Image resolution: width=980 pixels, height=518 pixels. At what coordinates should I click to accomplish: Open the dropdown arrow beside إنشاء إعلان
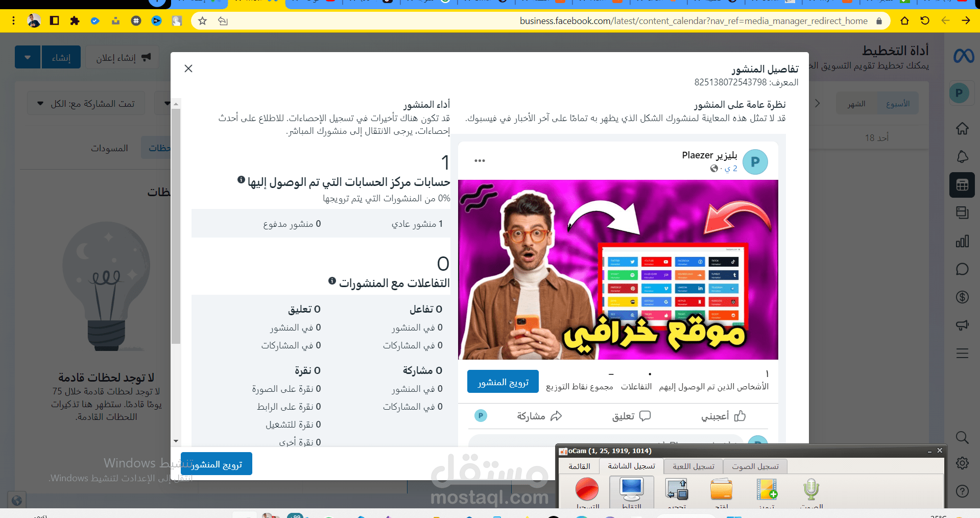coord(27,57)
